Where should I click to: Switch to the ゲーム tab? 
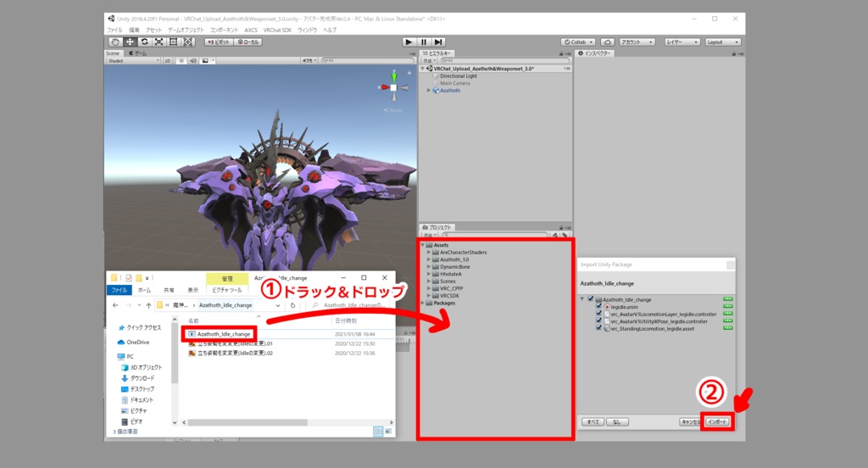(138, 53)
